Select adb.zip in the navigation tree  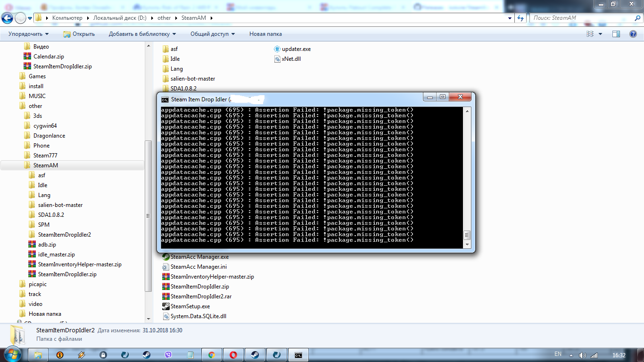[42, 245]
